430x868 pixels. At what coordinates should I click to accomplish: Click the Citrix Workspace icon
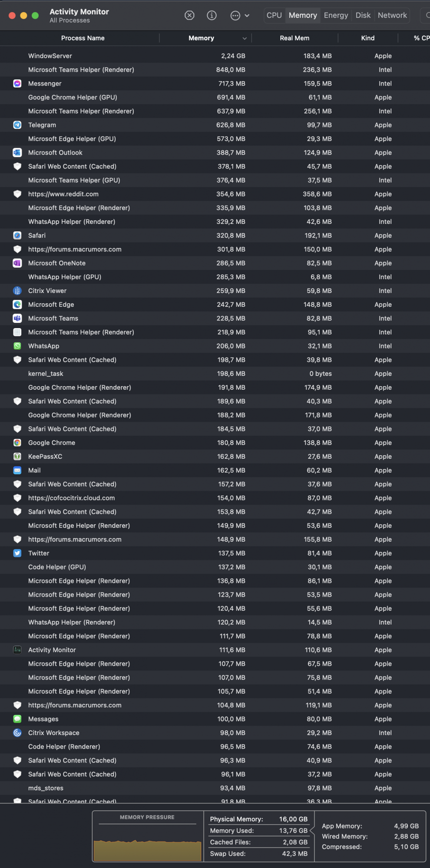(x=17, y=733)
